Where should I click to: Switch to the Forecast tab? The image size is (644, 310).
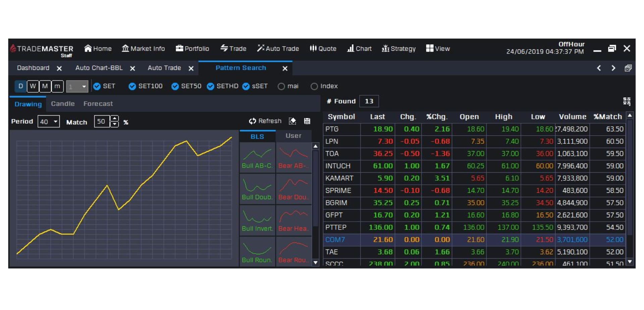point(98,104)
